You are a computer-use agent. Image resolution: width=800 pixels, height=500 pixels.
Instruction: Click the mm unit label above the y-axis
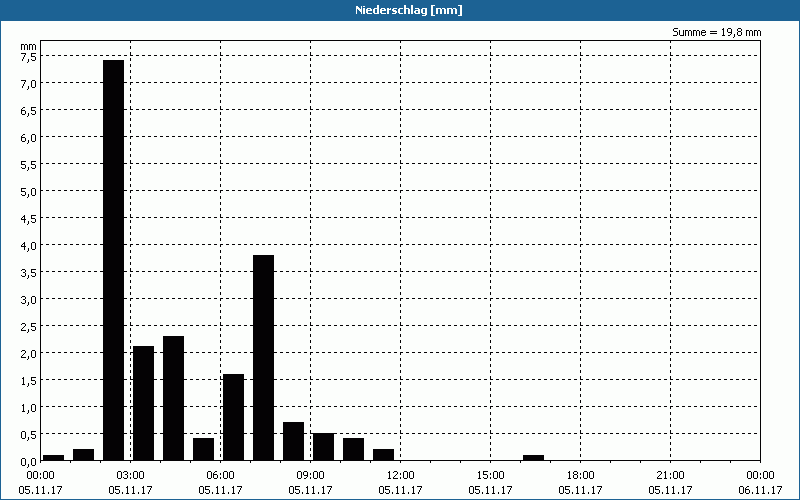coord(28,46)
